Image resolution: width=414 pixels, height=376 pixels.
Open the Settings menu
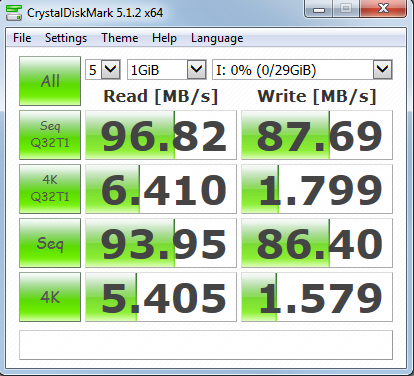coord(66,38)
